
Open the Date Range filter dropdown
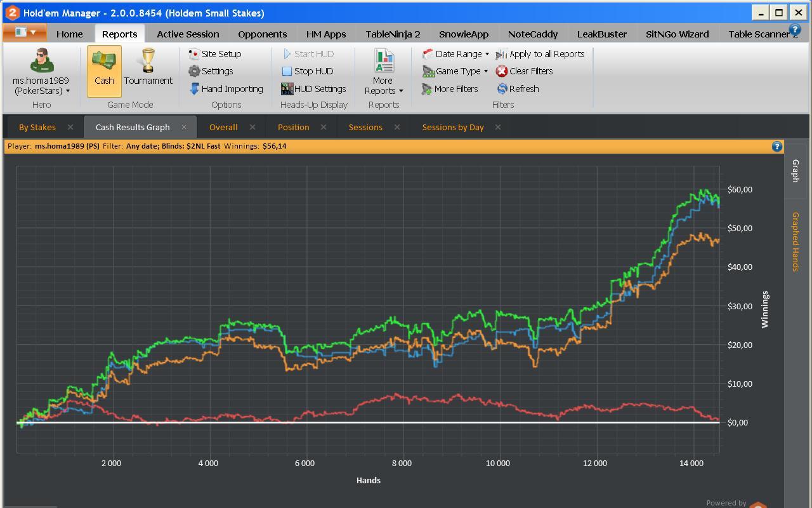[456, 54]
